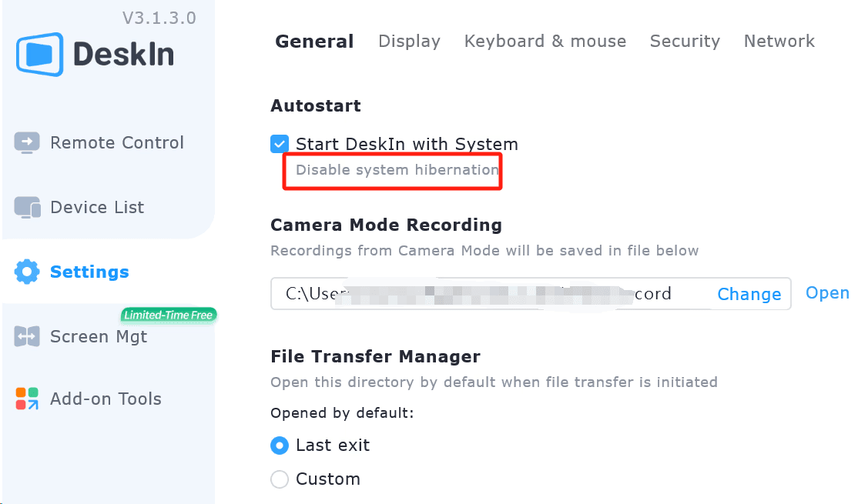Screen dimensions: 858x504
Task: Switch to the Display tab
Action: pyautogui.click(x=409, y=41)
